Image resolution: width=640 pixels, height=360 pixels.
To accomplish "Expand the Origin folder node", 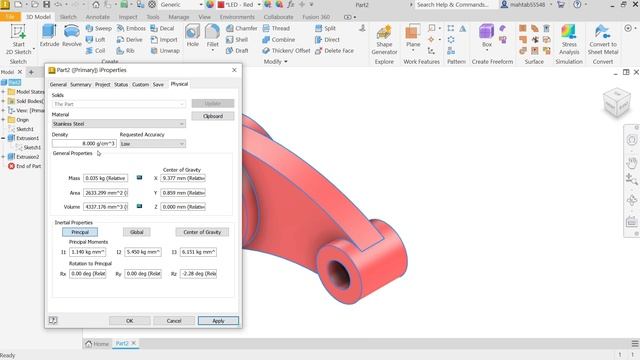I will coord(3,120).
